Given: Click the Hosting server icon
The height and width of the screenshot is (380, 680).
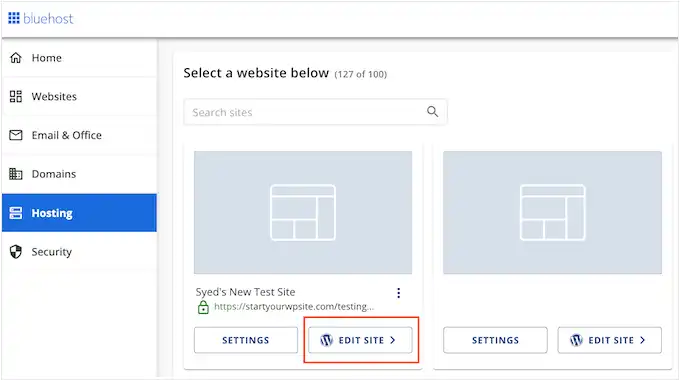Looking at the screenshot, I should (16, 213).
